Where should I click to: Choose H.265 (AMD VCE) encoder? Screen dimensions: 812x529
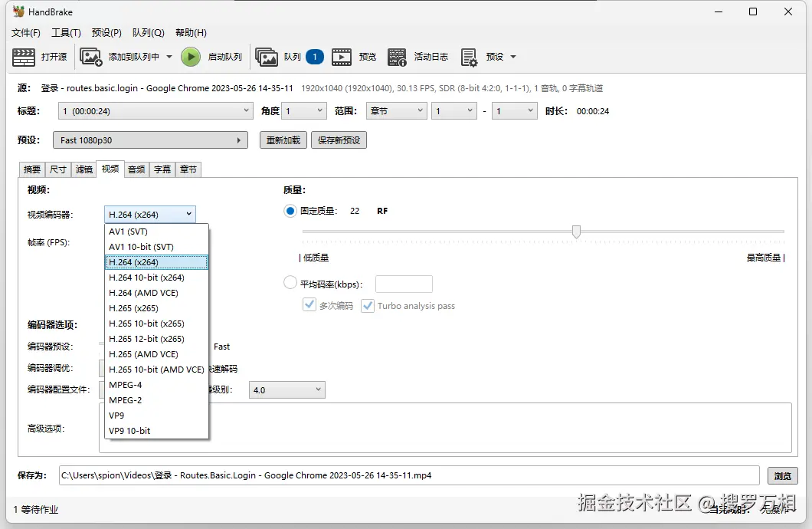[156, 354]
